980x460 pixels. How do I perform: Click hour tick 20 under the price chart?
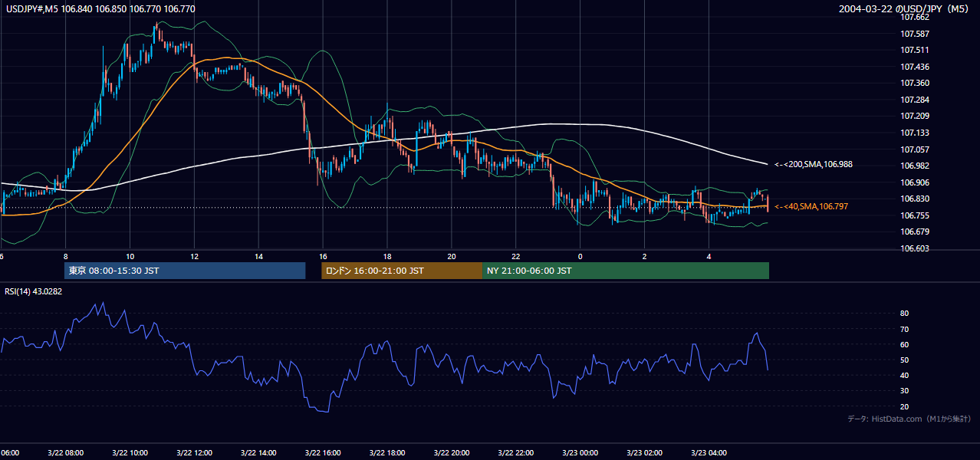(452, 256)
